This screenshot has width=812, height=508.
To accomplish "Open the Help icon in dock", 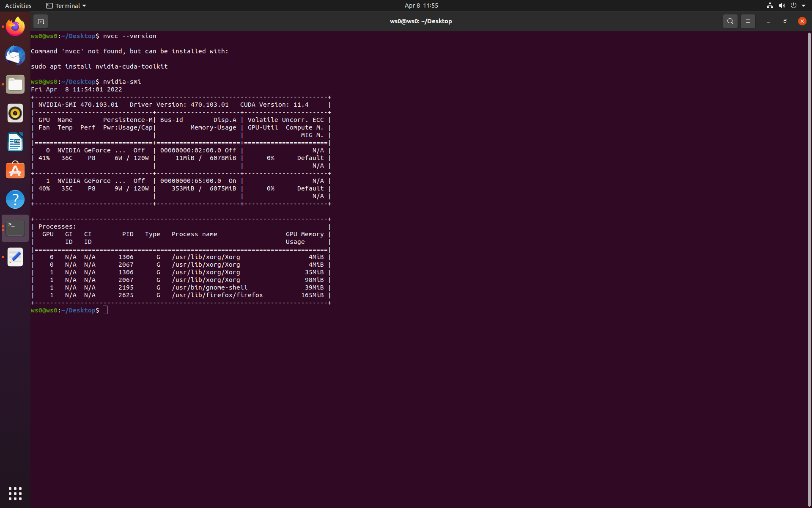I will (x=15, y=199).
